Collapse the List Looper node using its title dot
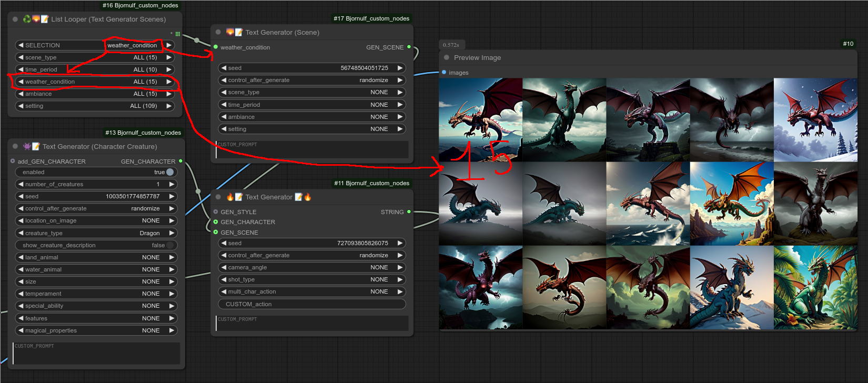The image size is (868, 383). tap(15, 19)
